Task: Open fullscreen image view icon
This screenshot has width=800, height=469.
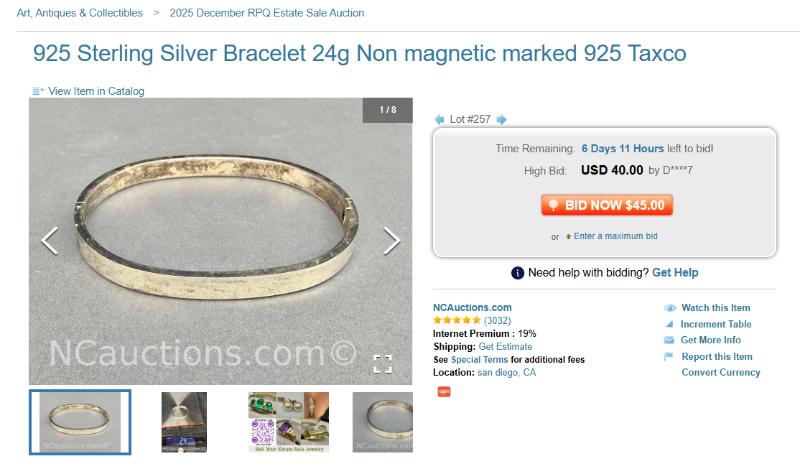Action: tap(383, 364)
